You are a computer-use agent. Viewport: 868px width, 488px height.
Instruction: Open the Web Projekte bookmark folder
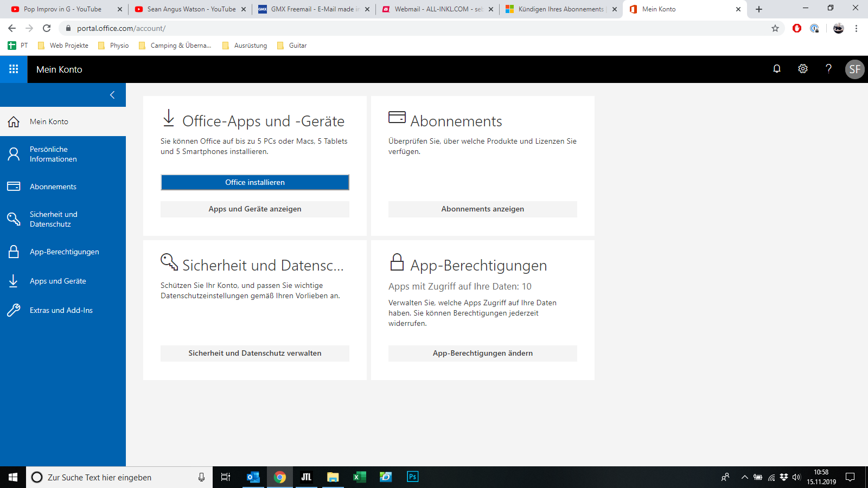63,46
